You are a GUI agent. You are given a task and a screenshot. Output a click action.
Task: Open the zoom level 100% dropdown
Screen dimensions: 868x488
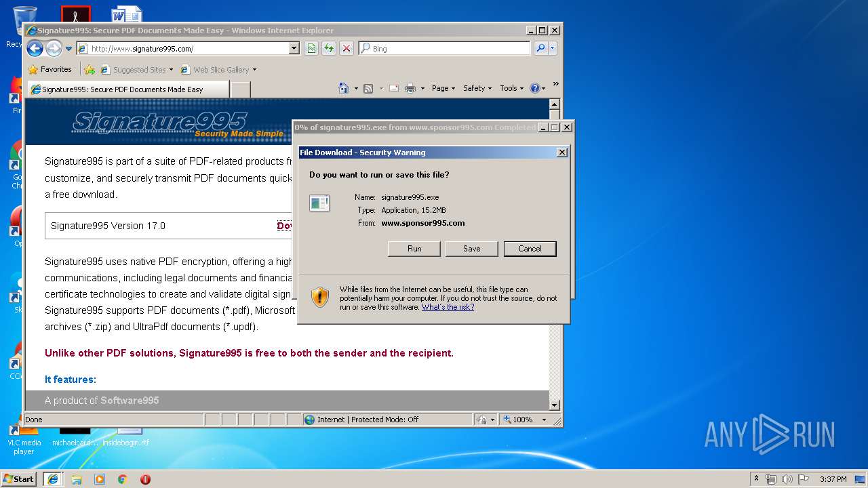(543, 420)
